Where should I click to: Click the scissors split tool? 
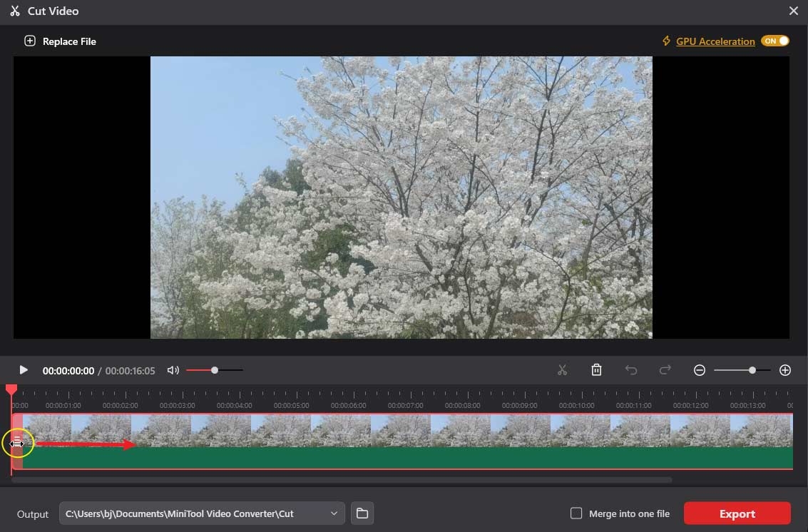(x=562, y=370)
